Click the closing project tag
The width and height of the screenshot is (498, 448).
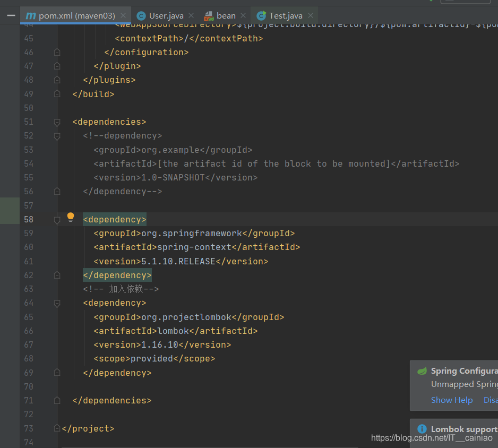(88, 428)
